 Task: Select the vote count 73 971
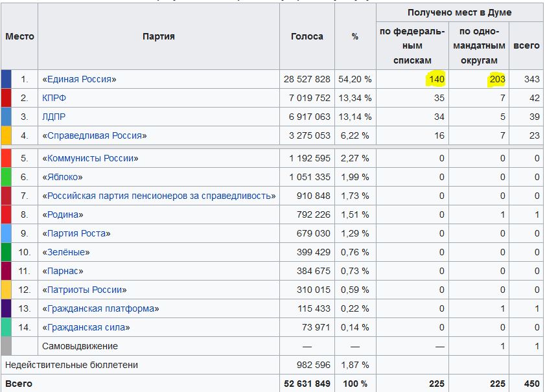point(316,327)
